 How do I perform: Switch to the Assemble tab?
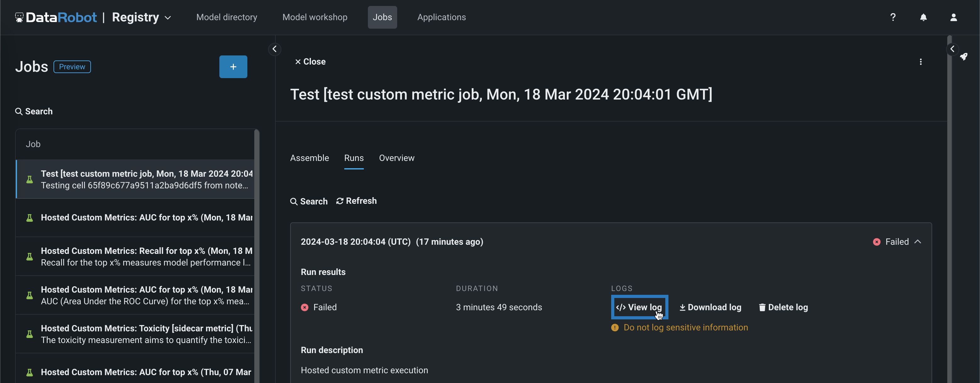[x=309, y=158]
